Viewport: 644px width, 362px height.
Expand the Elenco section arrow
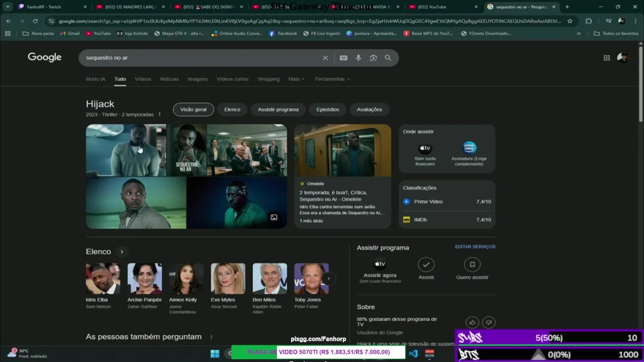click(121, 251)
